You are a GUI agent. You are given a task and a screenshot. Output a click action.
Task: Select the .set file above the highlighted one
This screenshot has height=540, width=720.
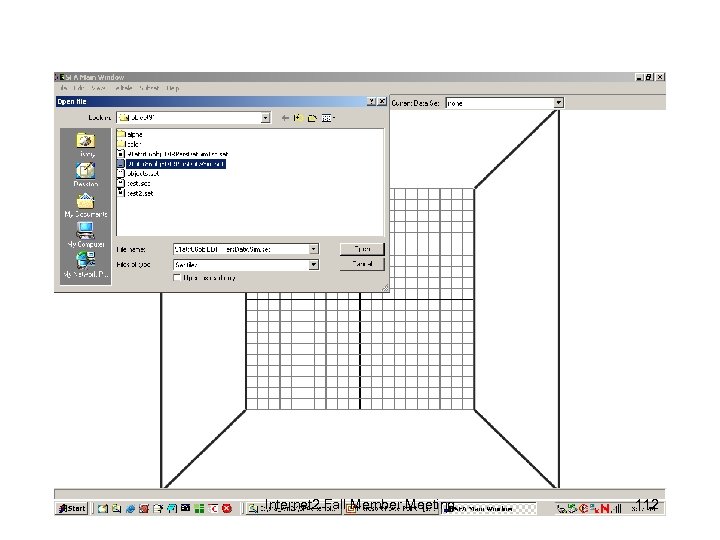(x=173, y=154)
